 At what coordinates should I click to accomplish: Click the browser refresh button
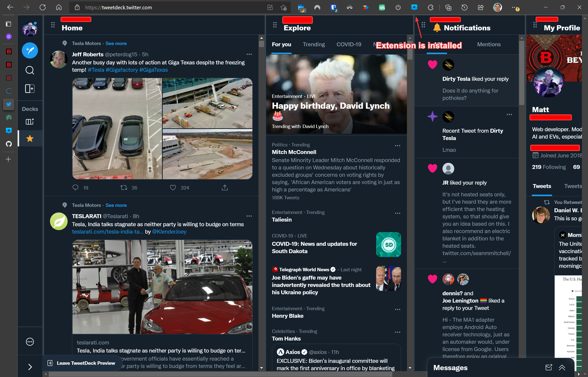[x=43, y=7]
